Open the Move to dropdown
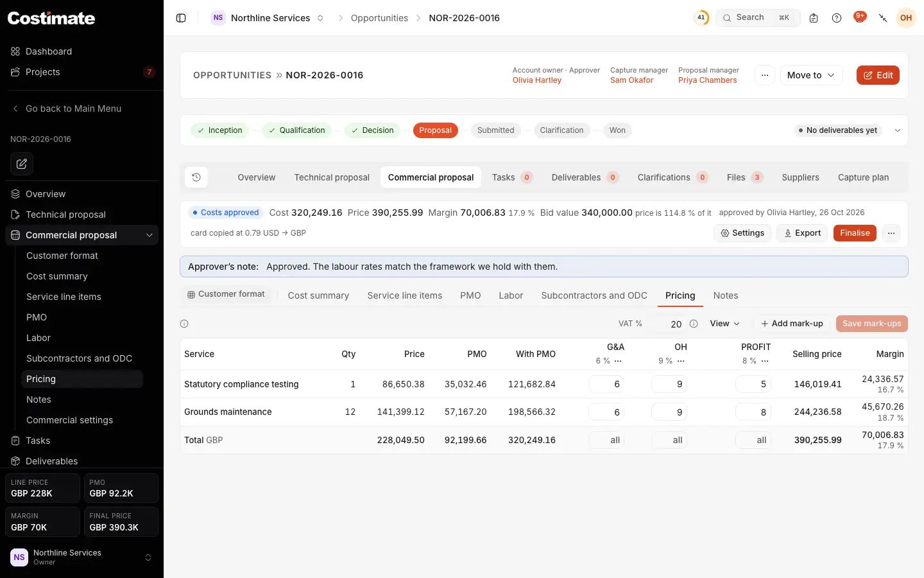924x578 pixels. pos(811,75)
